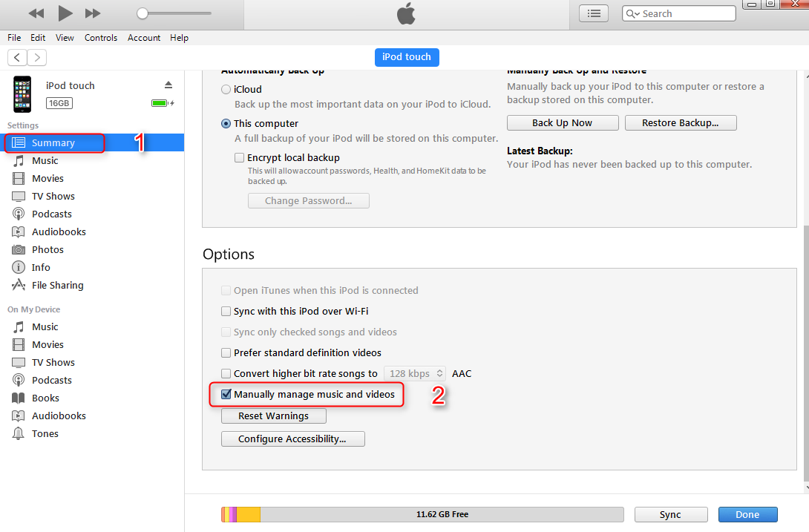Open the 128 kbps bit rate dropdown
The width and height of the screenshot is (809, 532).
[x=415, y=373]
